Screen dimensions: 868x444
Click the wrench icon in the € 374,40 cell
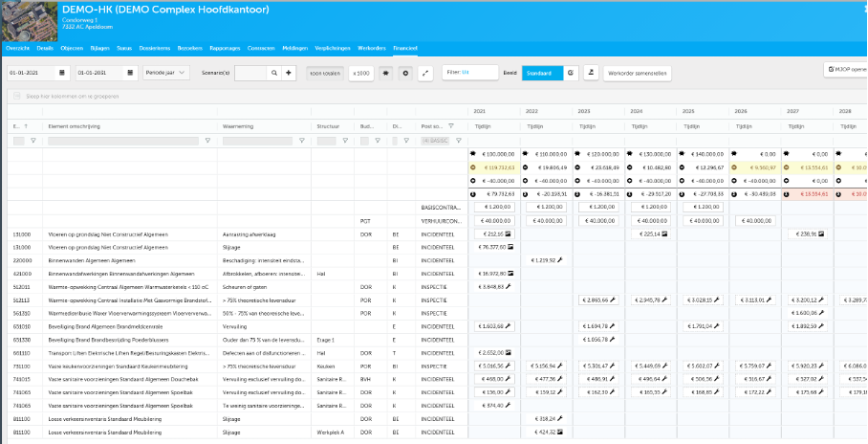[x=508, y=405]
